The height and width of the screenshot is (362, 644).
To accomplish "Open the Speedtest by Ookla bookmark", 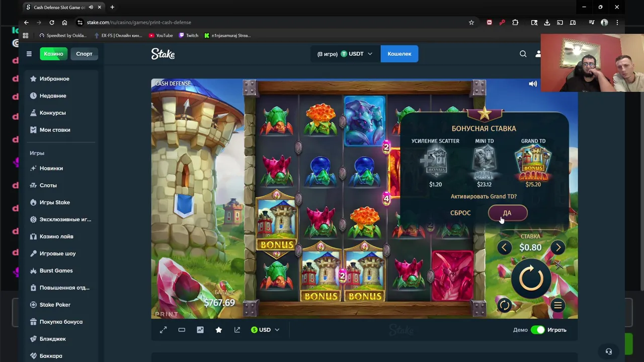I will point(63,36).
